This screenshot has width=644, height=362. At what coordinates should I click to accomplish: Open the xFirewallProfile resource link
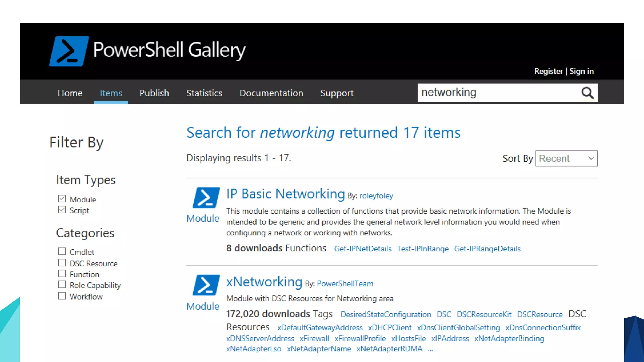point(360,339)
